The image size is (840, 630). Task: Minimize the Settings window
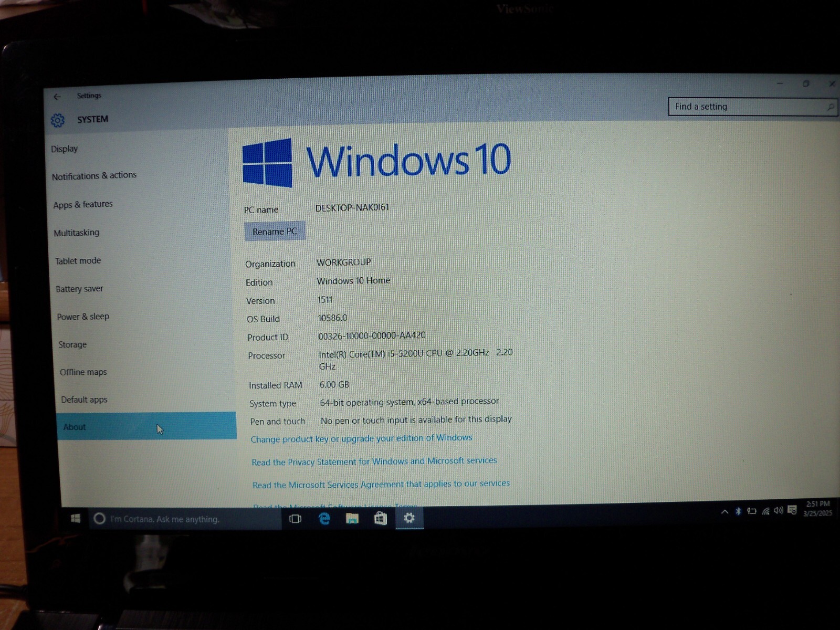click(780, 83)
